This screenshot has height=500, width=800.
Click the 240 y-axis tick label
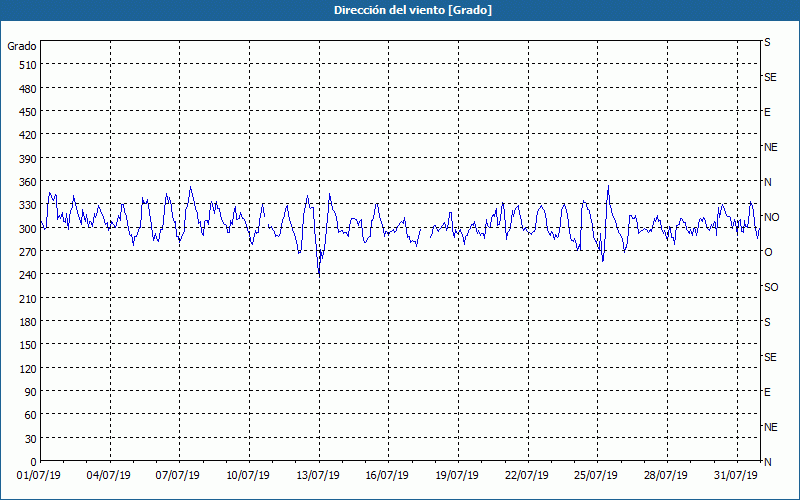point(28,275)
